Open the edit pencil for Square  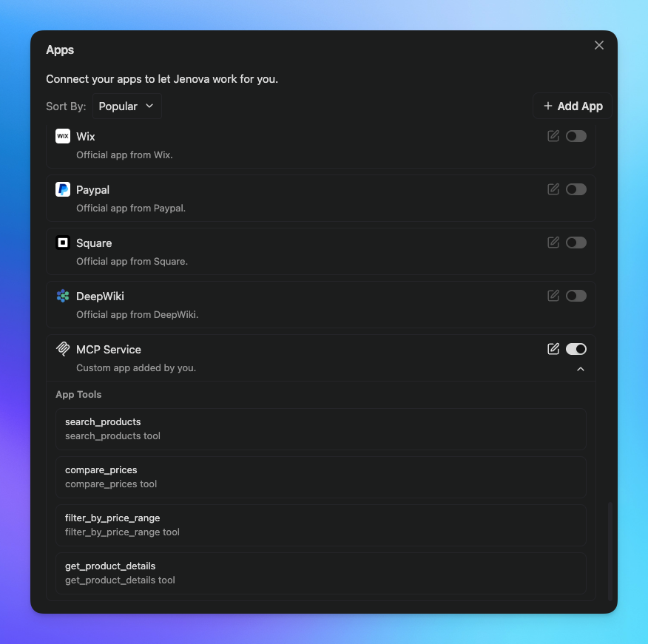point(553,243)
